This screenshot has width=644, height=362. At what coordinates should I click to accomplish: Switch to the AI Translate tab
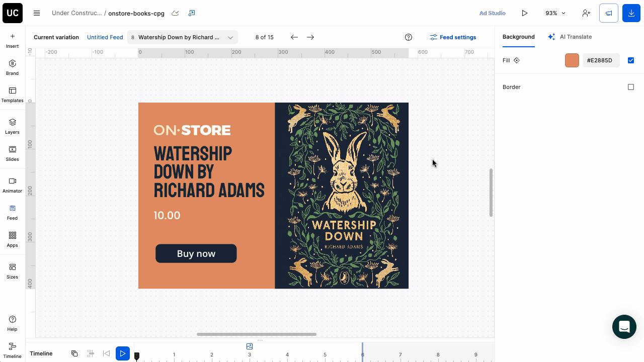[x=570, y=37]
